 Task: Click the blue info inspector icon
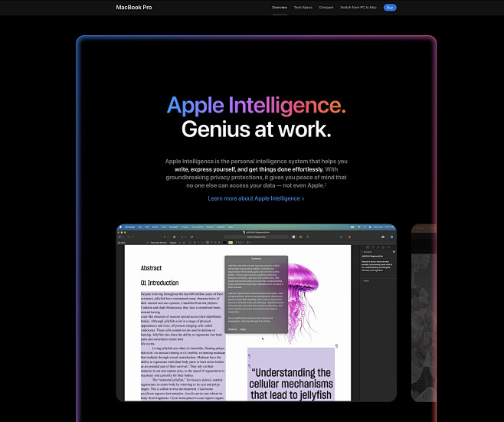(391, 237)
